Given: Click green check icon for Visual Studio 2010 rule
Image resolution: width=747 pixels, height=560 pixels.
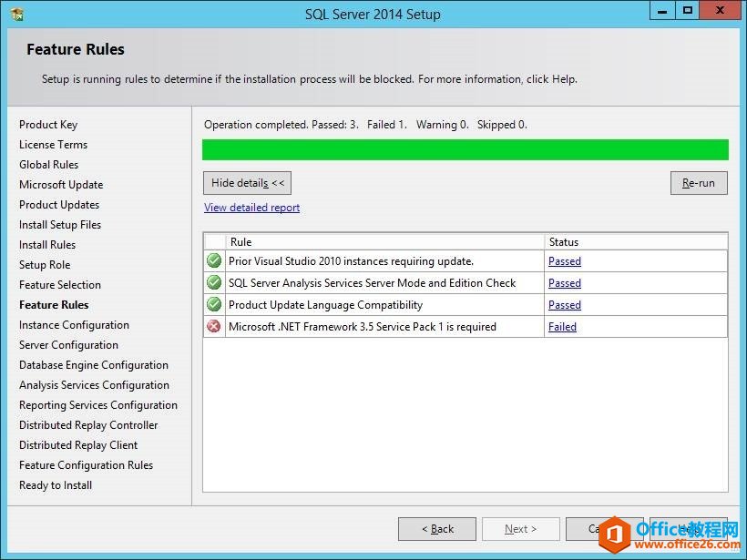Looking at the screenshot, I should 214,261.
